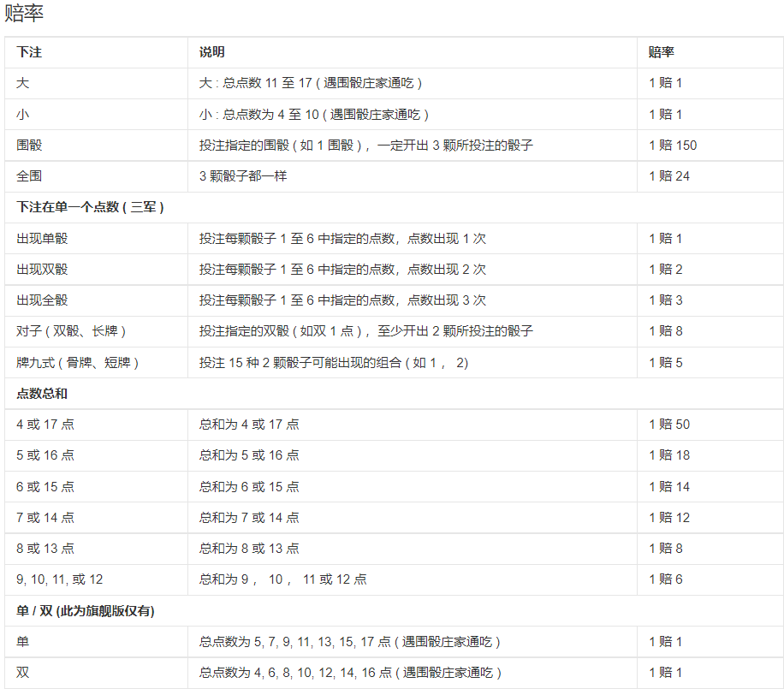Viewport: 784px width, 689px height.
Task: Click the 出现双骰 description text
Action: click(x=342, y=270)
